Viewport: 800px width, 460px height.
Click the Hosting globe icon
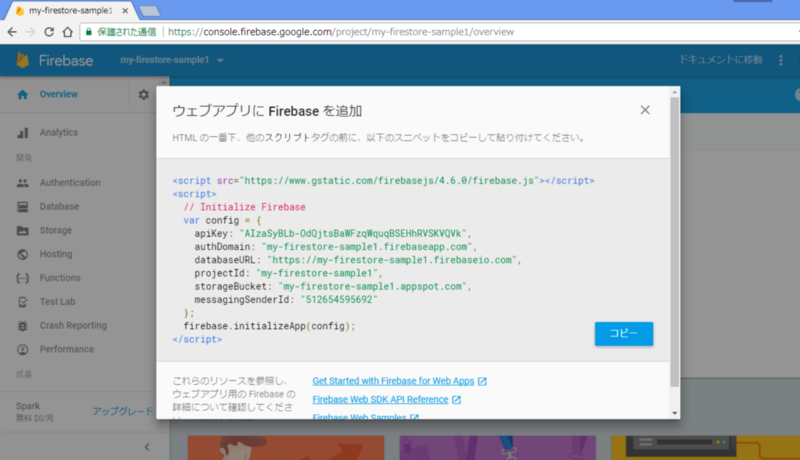pos(22,254)
